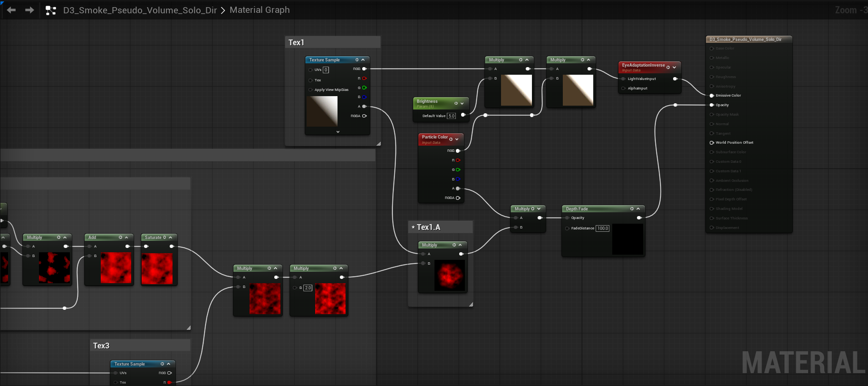Go forward with the right navigation arrow
The width and height of the screenshot is (868, 386).
[x=29, y=10]
